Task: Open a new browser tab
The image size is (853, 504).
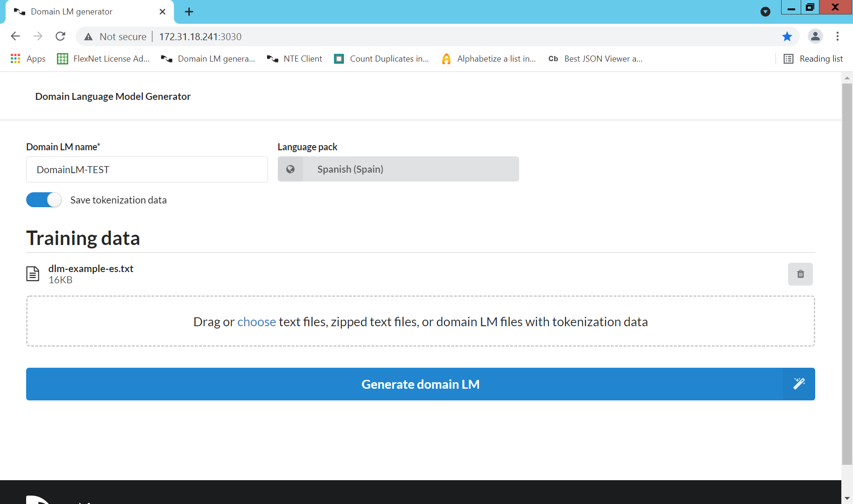Action: point(189,12)
